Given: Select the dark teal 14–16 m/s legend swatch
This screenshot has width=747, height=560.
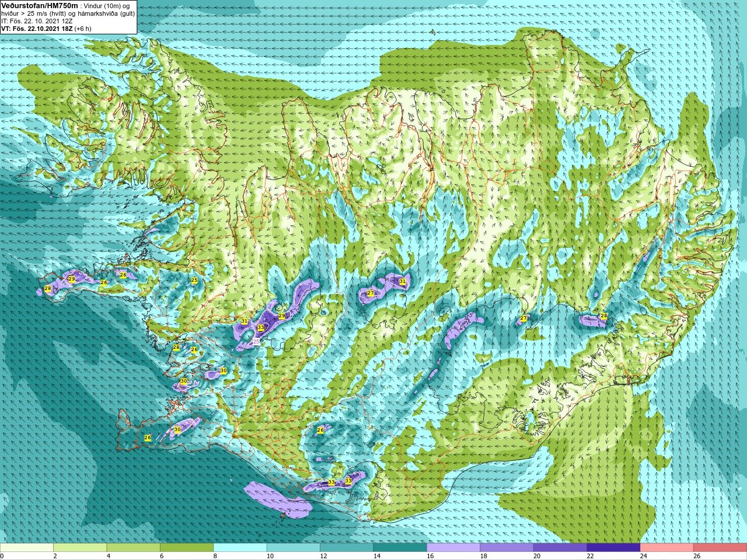Looking at the screenshot, I should coord(400,548).
